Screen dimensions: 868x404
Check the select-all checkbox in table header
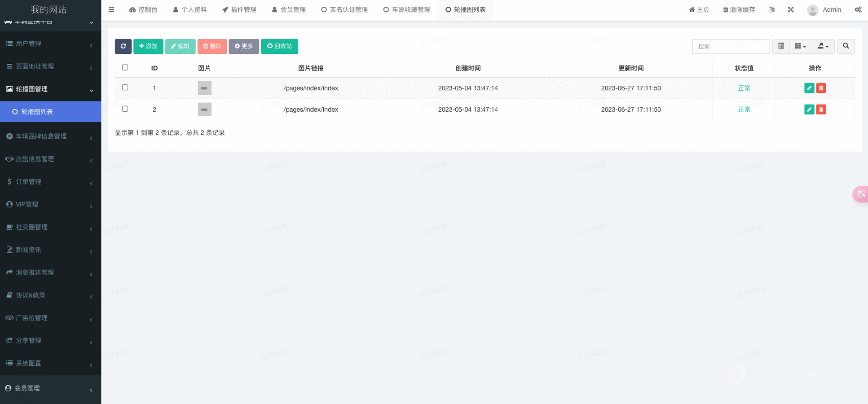coord(125,68)
